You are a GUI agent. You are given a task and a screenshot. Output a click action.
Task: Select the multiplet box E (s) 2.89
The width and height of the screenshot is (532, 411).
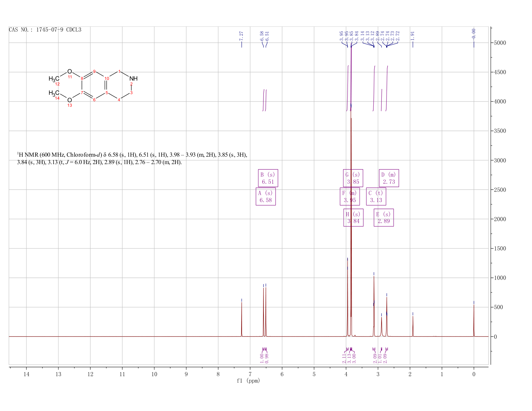point(384,218)
